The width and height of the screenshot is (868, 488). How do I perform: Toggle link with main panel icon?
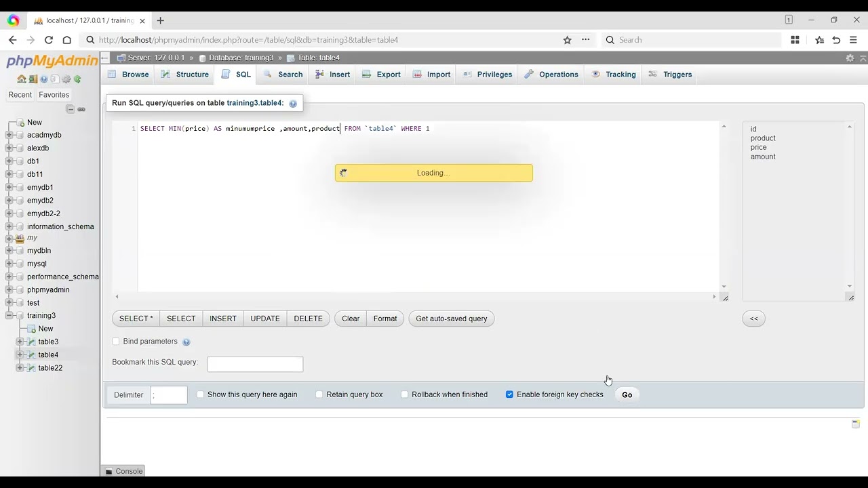tap(81, 109)
